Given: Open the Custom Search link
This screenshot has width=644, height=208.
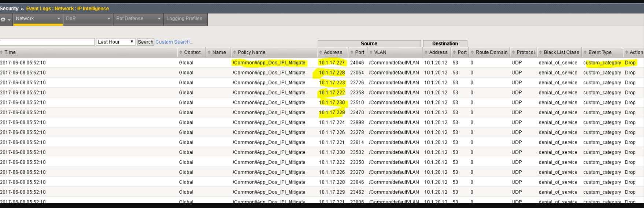Looking at the screenshot, I should [174, 42].
